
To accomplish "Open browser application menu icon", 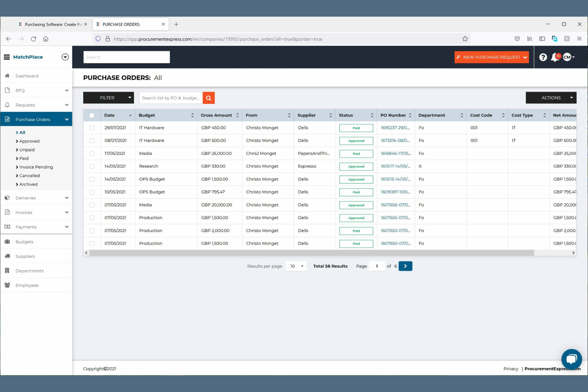I will pos(579,39).
